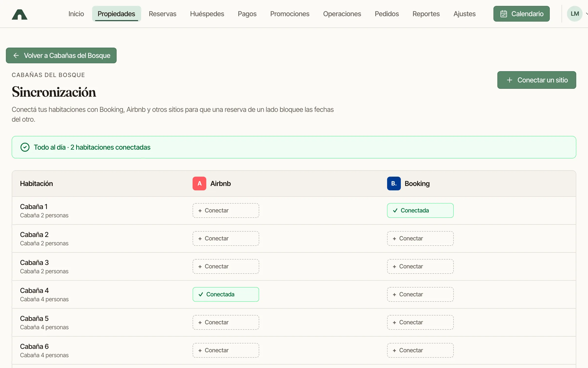The image size is (588, 368).
Task: Click the Booking logo icon
Action: (x=394, y=184)
